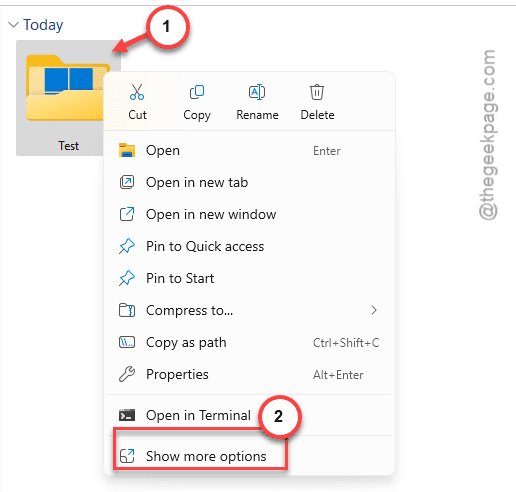Screen dimensions: 516x492
Task: Select Show more options
Action: tap(200, 456)
